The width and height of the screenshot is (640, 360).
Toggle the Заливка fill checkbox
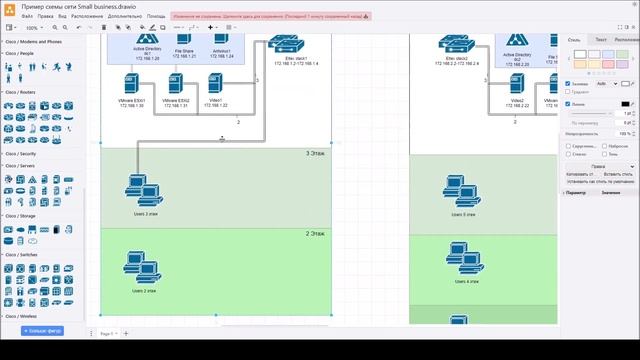[567, 84]
